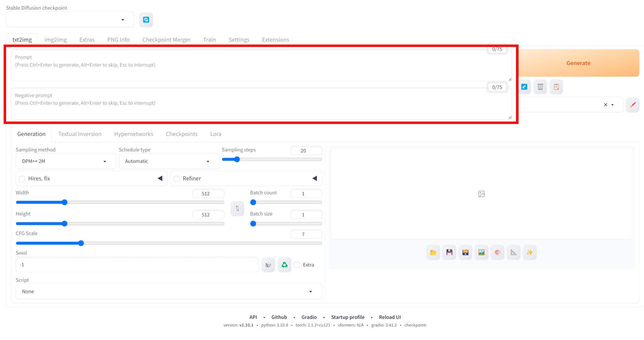This screenshot has width=644, height=340.
Task: Enable the Hires. fix checkbox
Action: pyautogui.click(x=22, y=179)
